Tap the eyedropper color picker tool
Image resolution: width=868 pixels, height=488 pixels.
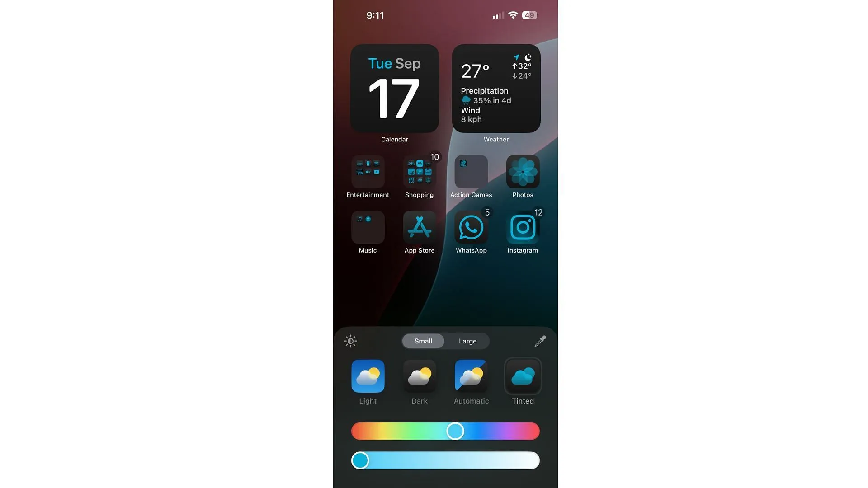point(539,341)
